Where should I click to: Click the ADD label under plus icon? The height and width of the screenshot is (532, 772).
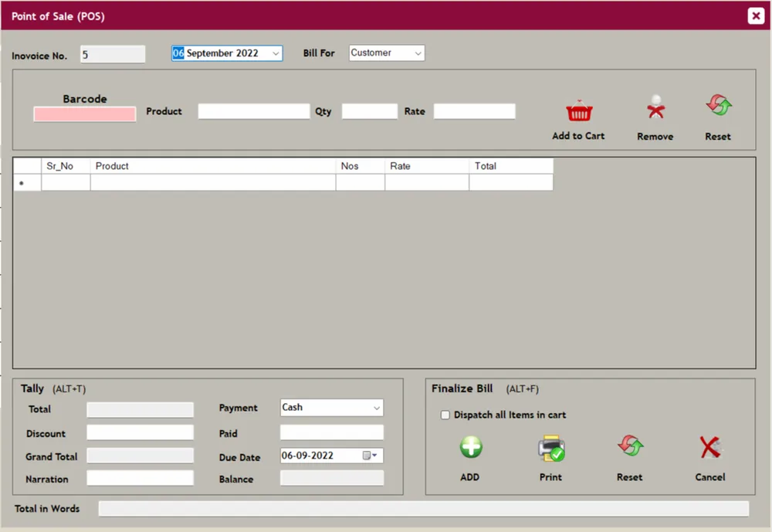[x=469, y=477]
